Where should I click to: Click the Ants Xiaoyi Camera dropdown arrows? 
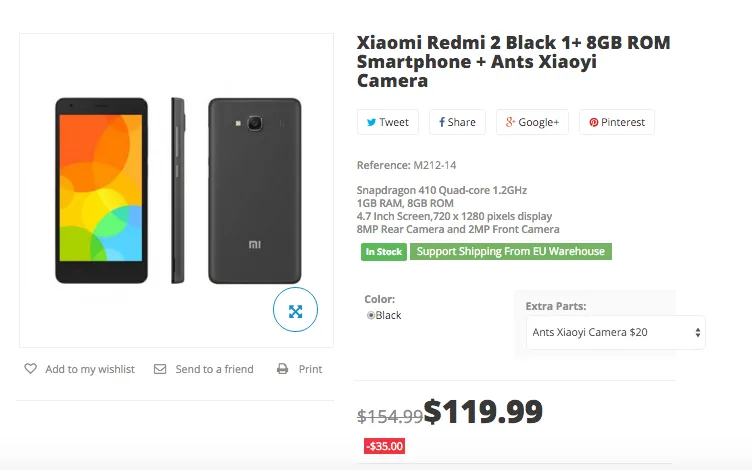[697, 332]
